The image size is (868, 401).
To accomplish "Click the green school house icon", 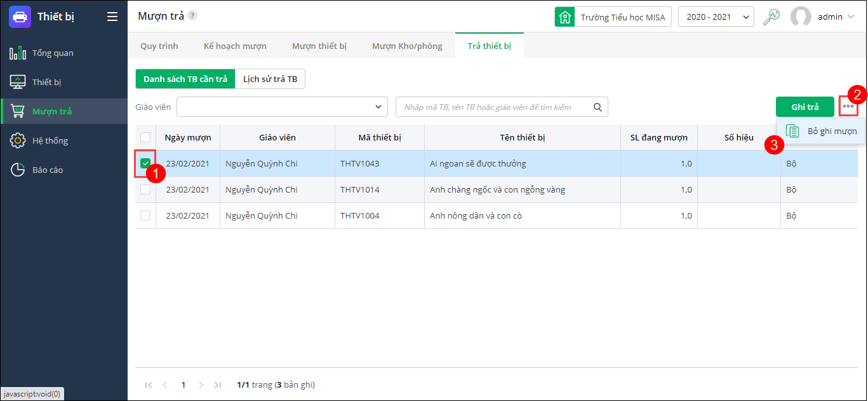I will (x=564, y=17).
